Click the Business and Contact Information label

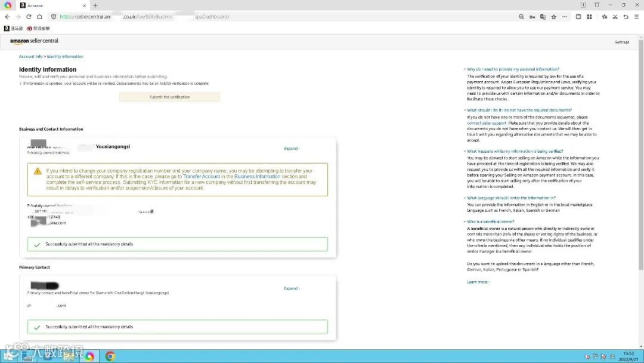pos(51,129)
